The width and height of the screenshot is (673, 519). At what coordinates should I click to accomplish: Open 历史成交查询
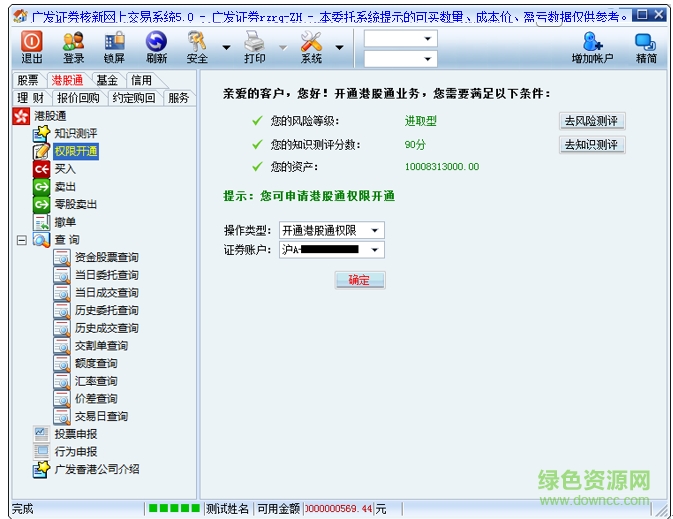(x=106, y=328)
